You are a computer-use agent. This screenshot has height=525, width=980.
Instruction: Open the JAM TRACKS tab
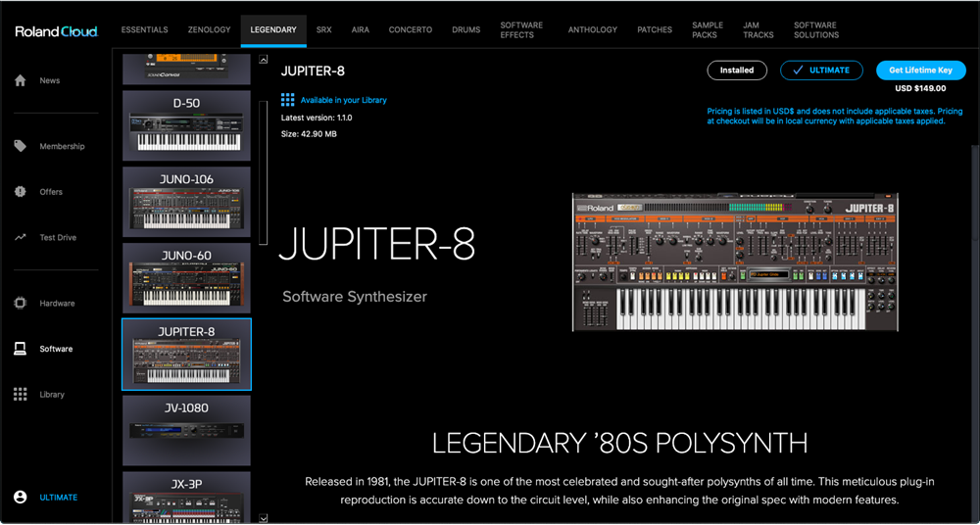pyautogui.click(x=759, y=30)
